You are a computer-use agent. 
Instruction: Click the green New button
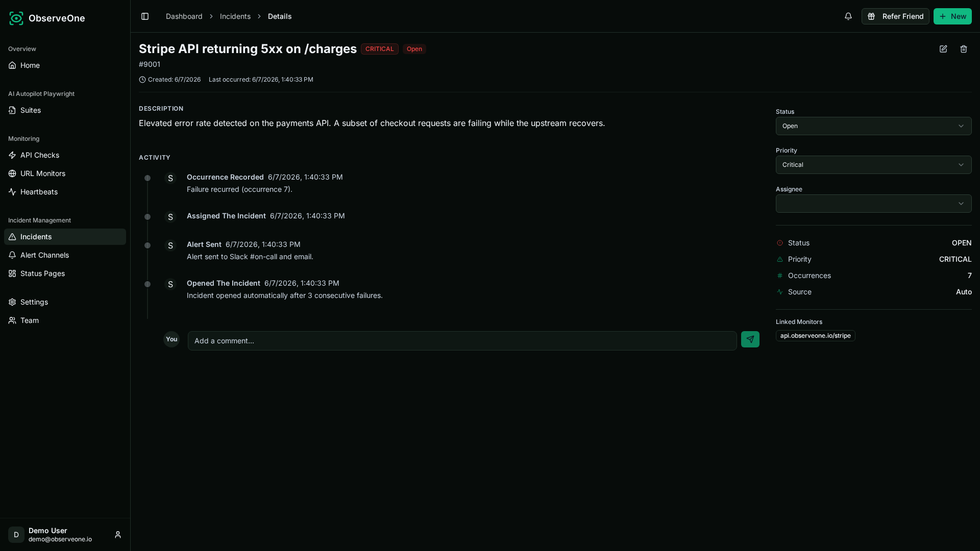(952, 16)
